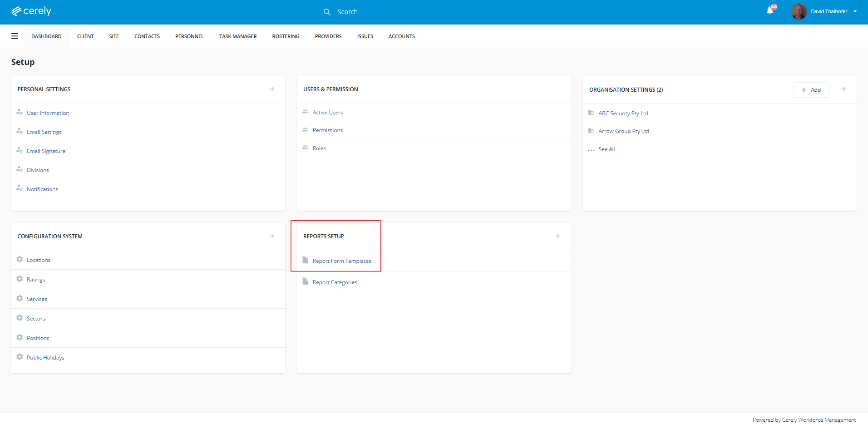868x424 pixels.
Task: Open the Rostering menu tab
Action: [286, 36]
